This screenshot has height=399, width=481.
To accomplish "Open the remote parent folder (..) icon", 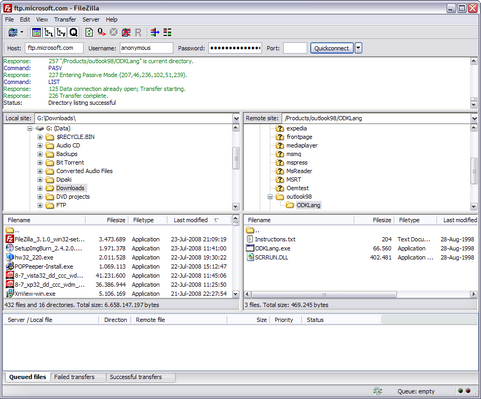I will [250, 230].
